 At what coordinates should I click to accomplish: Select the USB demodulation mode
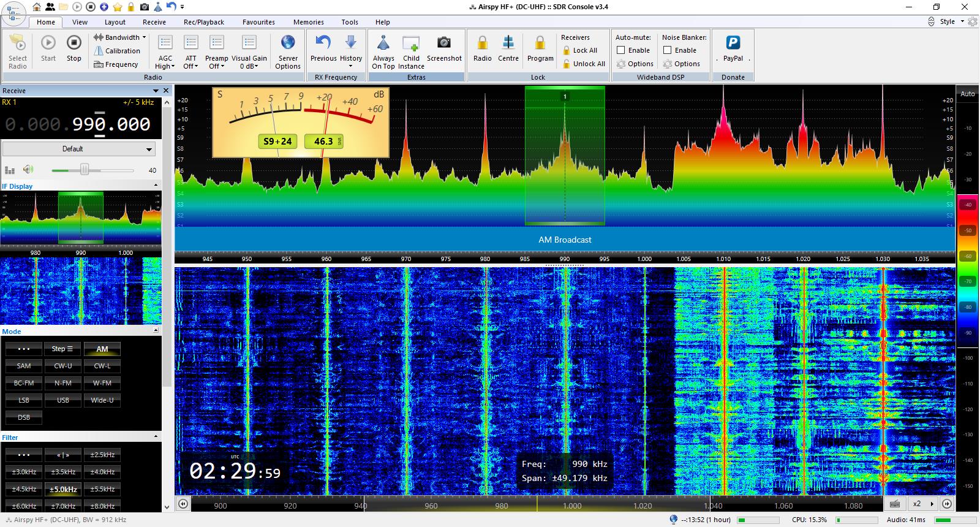63,400
